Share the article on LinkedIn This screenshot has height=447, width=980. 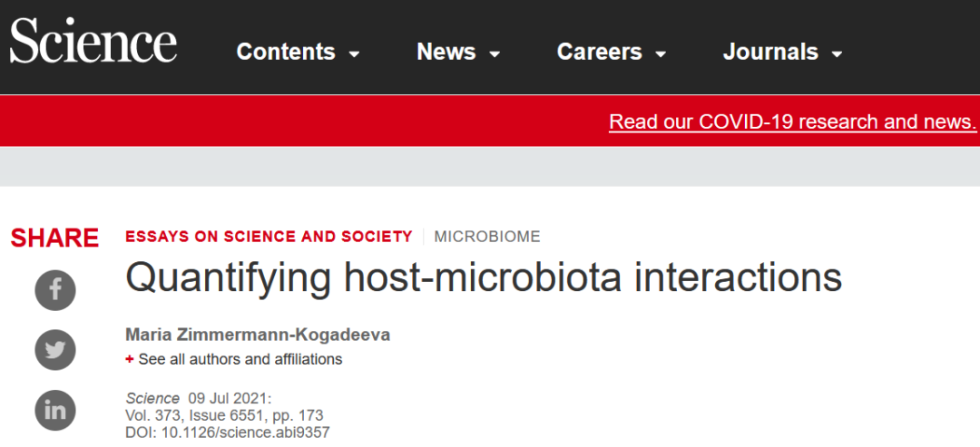point(55,410)
